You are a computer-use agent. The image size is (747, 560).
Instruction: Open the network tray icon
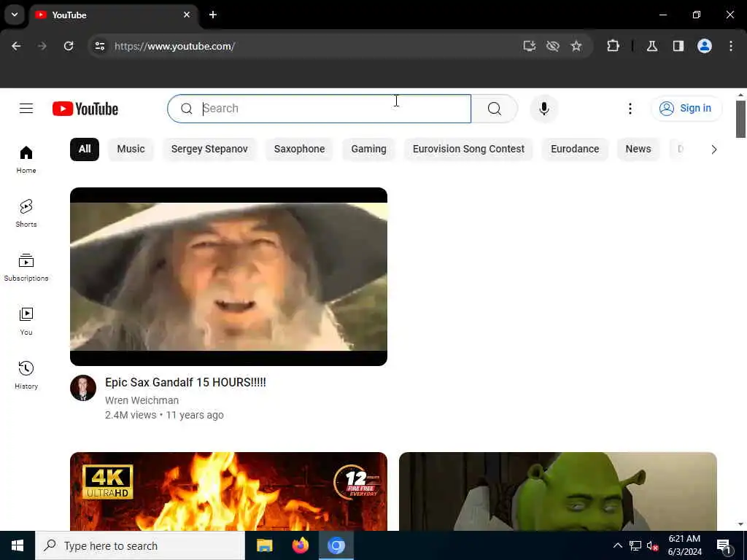pyautogui.click(x=635, y=545)
